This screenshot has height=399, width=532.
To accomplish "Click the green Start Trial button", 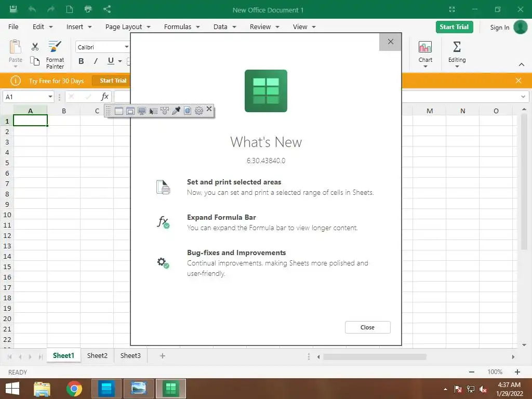I will [454, 27].
